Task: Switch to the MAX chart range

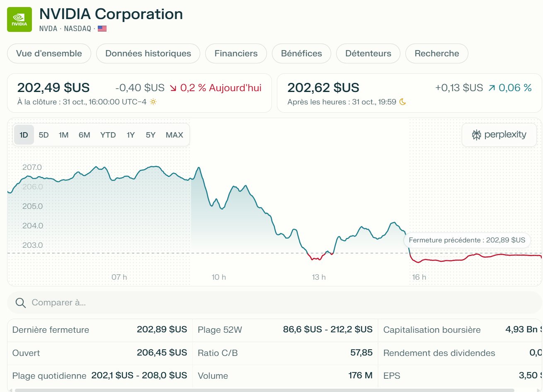Action: click(x=174, y=135)
